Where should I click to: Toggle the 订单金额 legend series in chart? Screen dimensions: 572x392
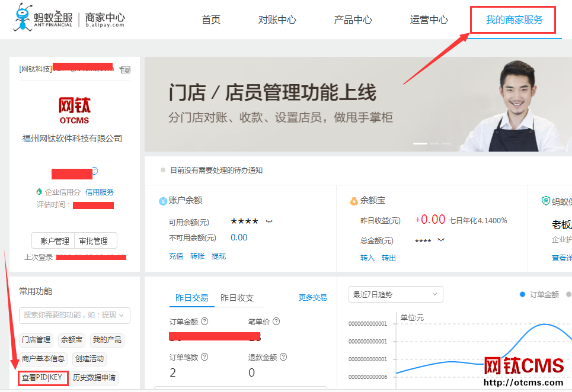pyautogui.click(x=539, y=294)
